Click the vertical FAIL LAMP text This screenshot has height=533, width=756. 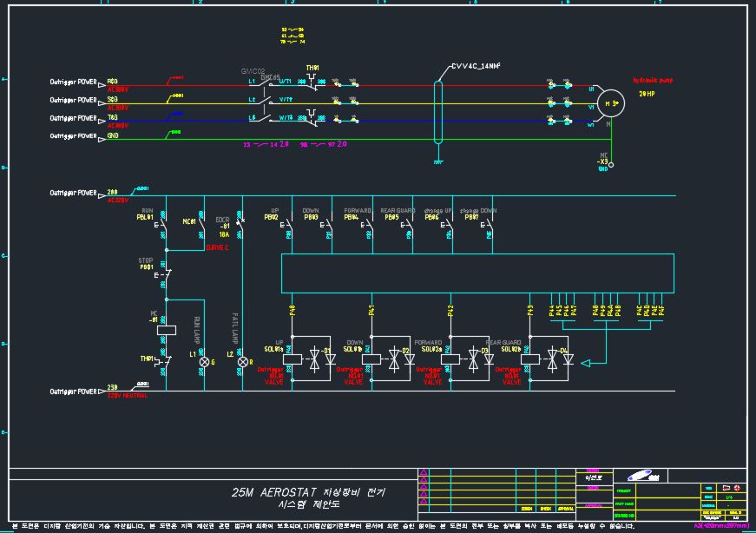[235, 328]
